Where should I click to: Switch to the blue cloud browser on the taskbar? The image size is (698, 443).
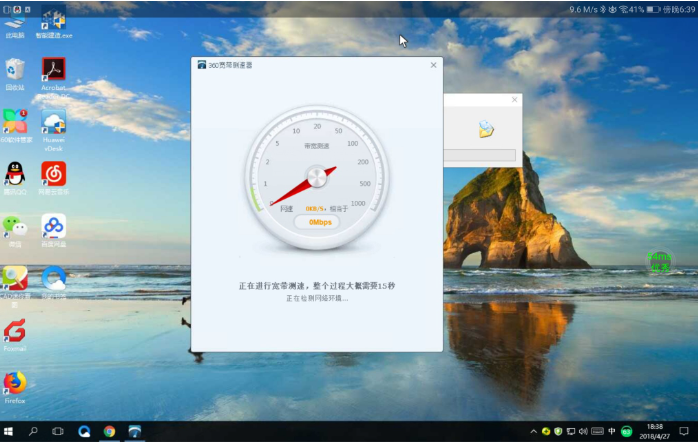point(84,431)
